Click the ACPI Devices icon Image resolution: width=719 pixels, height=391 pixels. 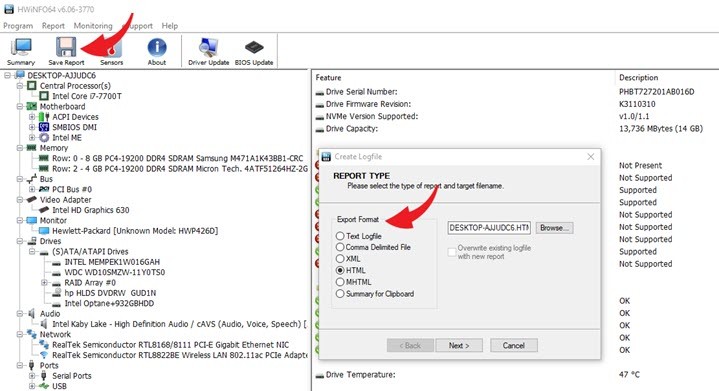[44, 117]
